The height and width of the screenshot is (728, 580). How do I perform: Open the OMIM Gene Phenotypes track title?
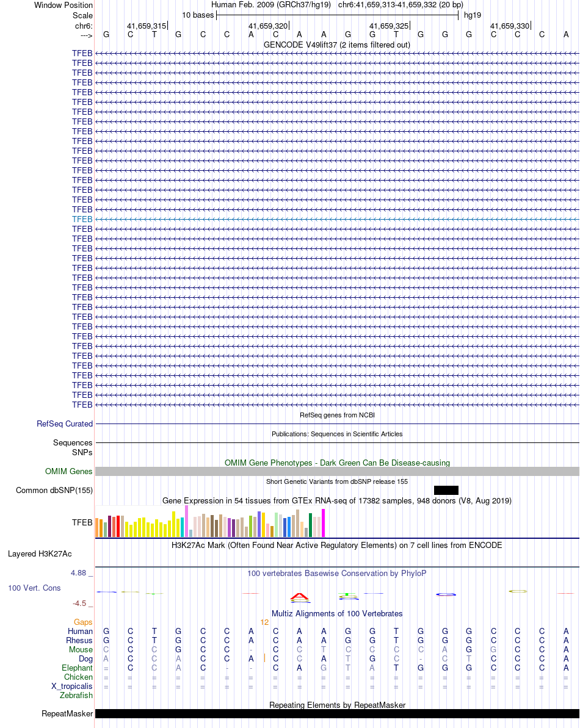(x=337, y=463)
